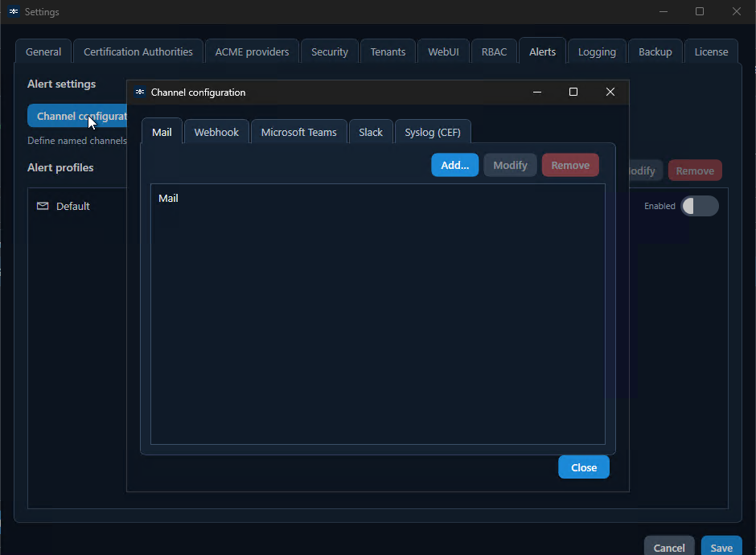Open the Syslog (CEF) tab
The image size is (756, 555).
point(433,132)
